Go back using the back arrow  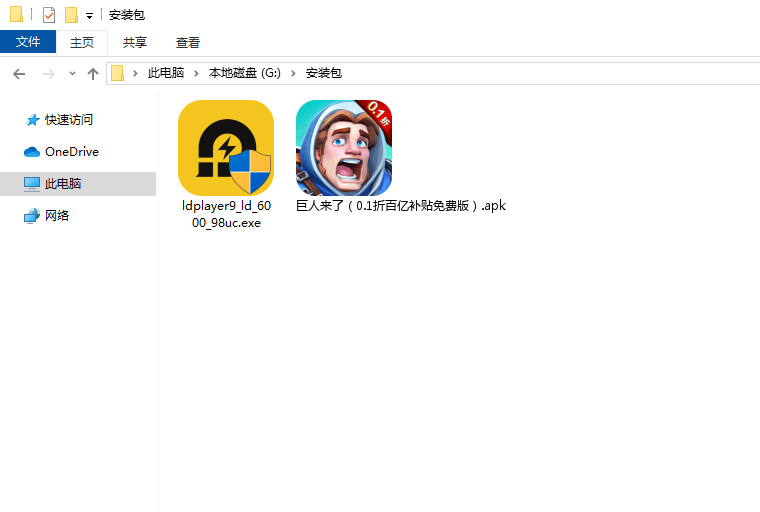pos(19,74)
